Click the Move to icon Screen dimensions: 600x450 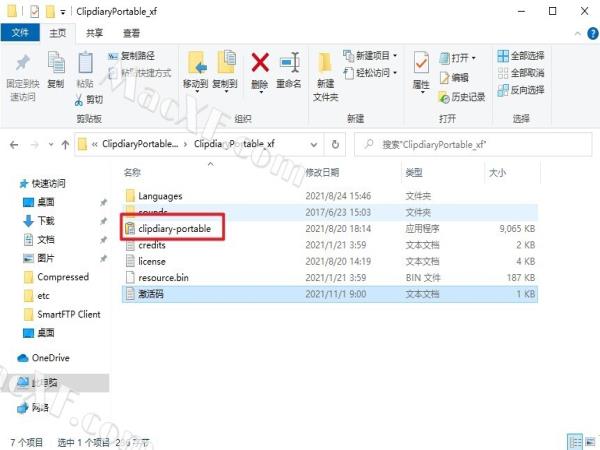pyautogui.click(x=197, y=63)
